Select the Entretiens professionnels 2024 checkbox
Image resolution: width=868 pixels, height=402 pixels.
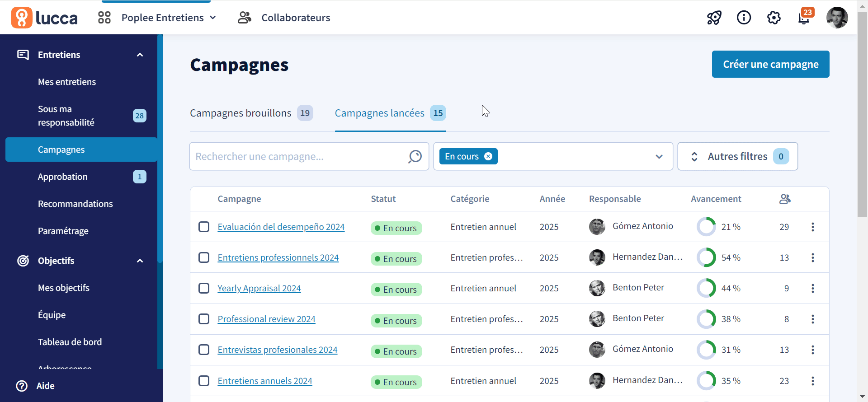[204, 257]
